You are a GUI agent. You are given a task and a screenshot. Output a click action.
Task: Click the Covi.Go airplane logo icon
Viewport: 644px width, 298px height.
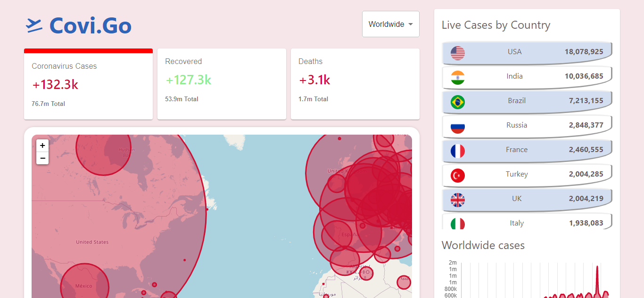pyautogui.click(x=34, y=25)
